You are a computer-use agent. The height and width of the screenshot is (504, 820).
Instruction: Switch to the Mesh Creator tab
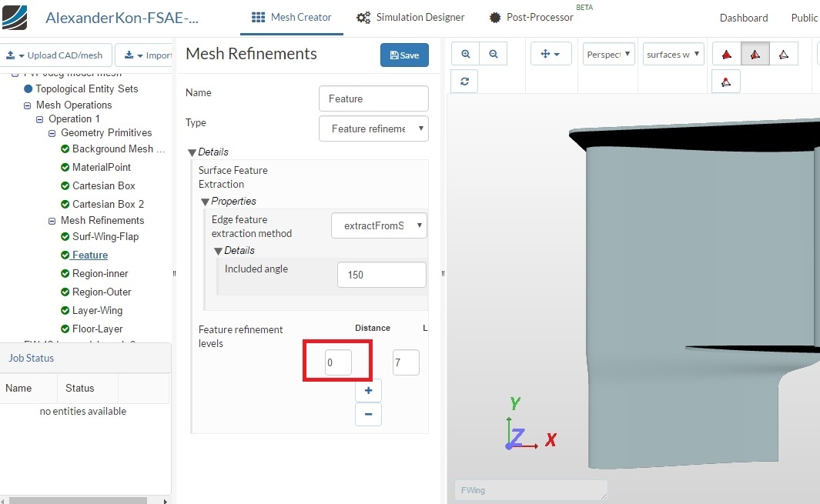click(x=291, y=17)
